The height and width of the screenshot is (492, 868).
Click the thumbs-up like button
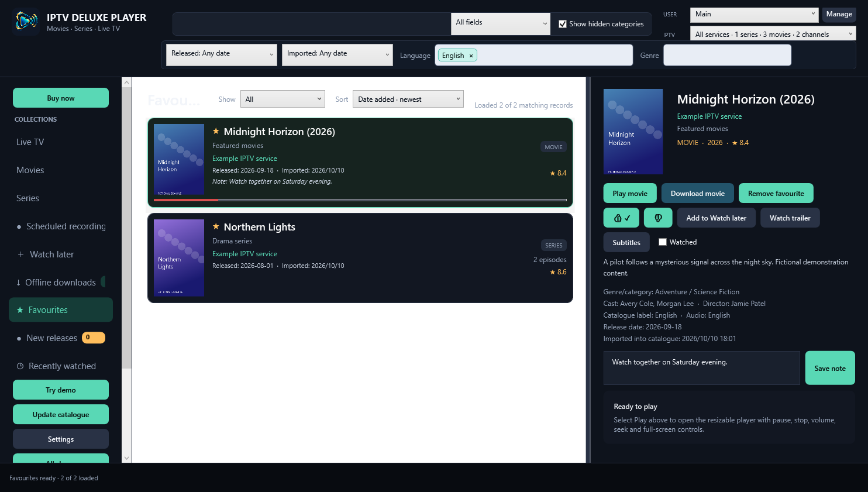coord(621,218)
